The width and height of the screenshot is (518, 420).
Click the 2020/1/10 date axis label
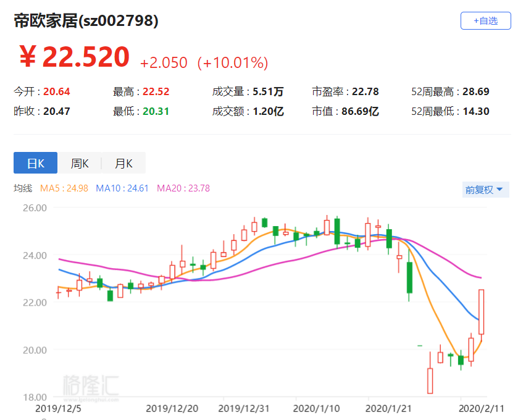[x=317, y=409]
